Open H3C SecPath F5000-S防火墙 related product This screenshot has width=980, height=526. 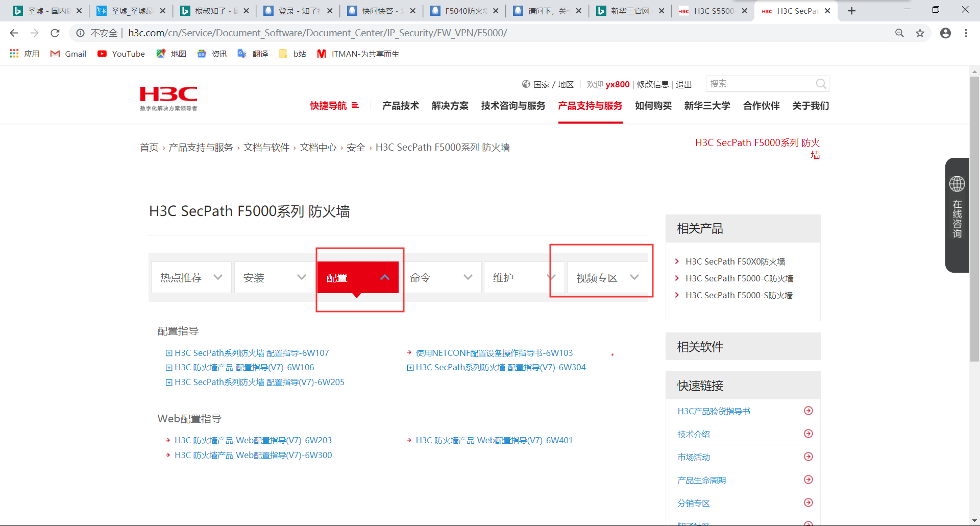[x=739, y=295]
